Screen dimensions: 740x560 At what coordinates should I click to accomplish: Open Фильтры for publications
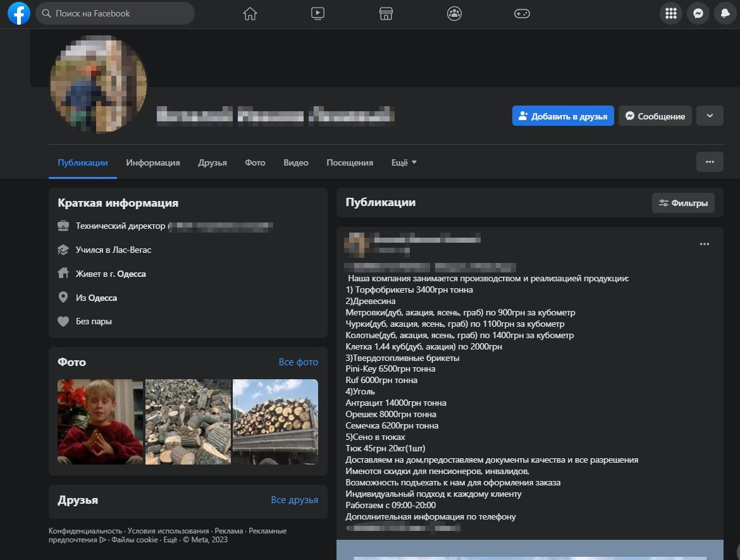point(683,203)
